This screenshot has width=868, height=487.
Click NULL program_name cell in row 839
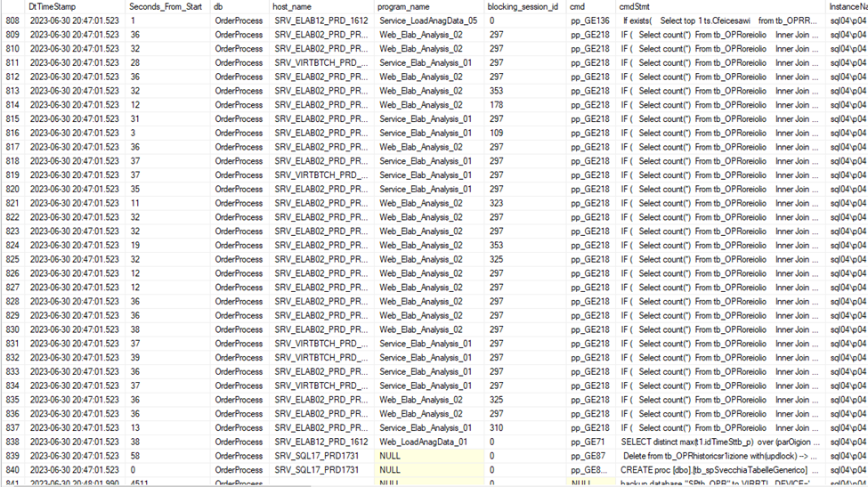click(428, 456)
